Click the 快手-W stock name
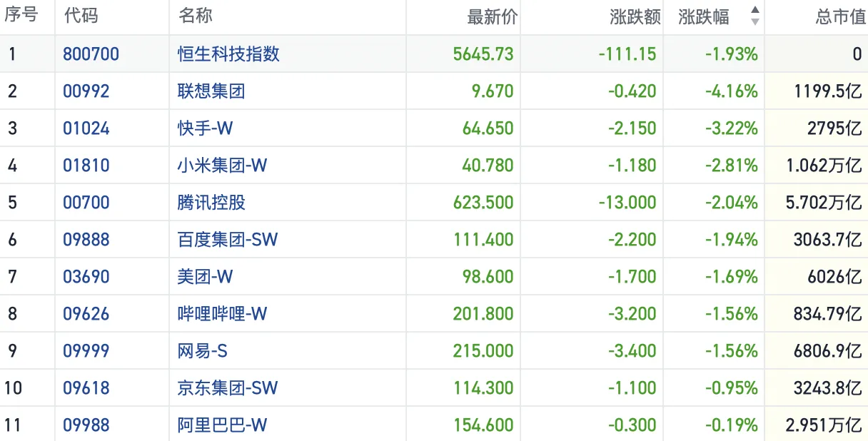 click(205, 128)
